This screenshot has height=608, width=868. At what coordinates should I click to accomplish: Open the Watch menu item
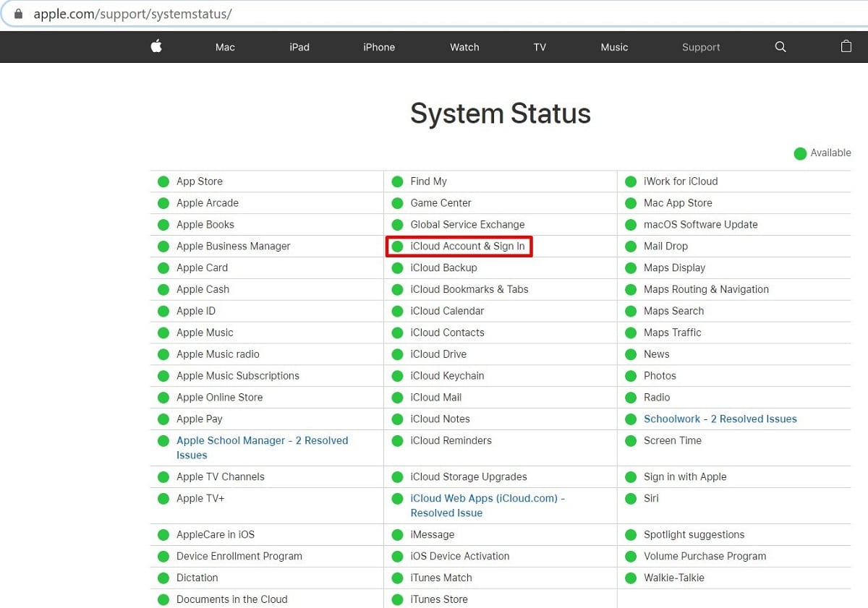[464, 47]
